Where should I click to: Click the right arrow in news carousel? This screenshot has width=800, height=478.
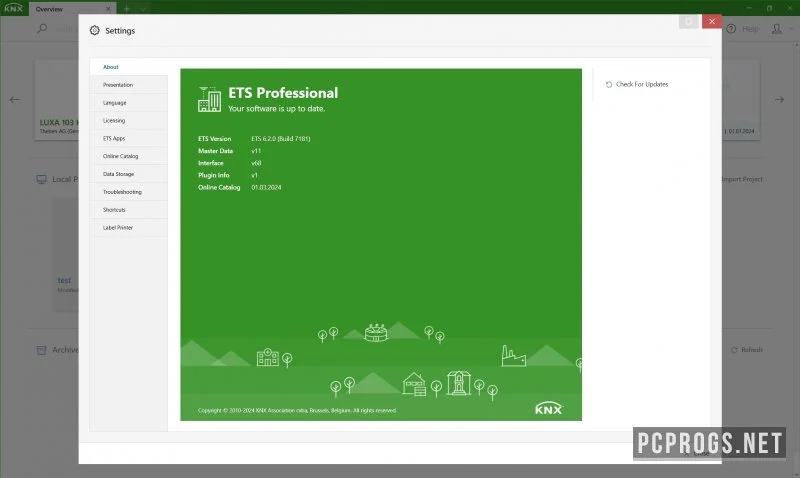[x=779, y=99]
